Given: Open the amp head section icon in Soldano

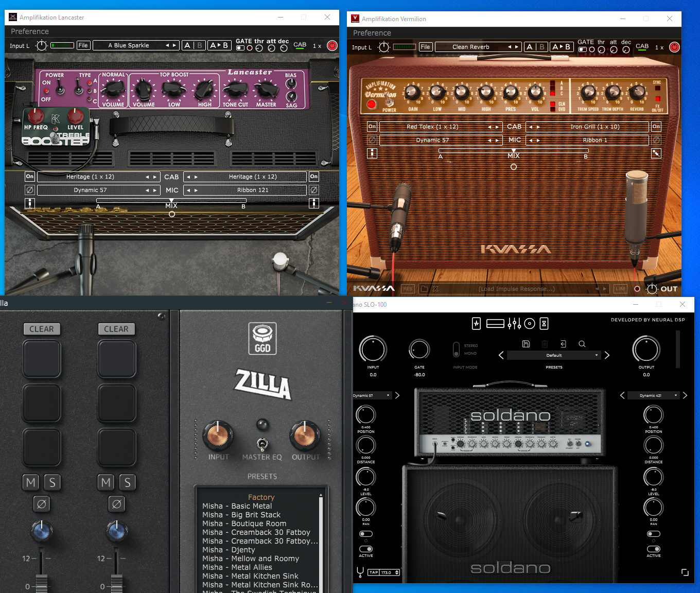Looking at the screenshot, I should click(x=495, y=323).
